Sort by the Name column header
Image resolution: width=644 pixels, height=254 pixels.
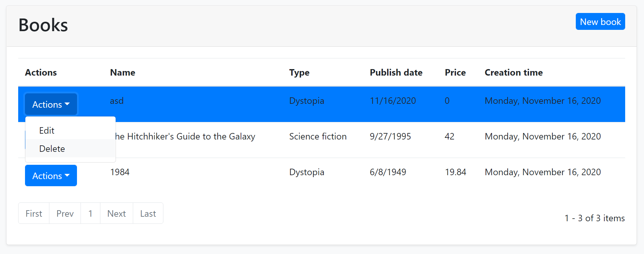pos(122,72)
